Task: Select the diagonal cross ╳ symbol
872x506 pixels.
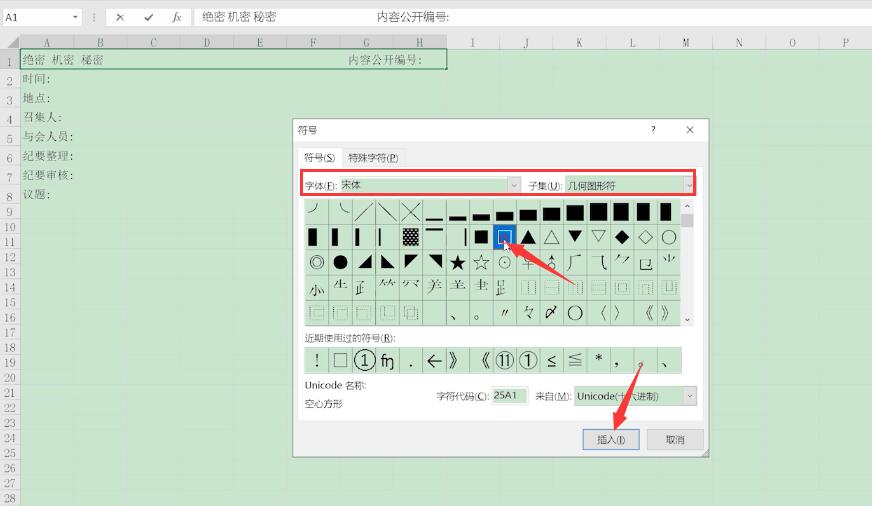Action: [410, 212]
